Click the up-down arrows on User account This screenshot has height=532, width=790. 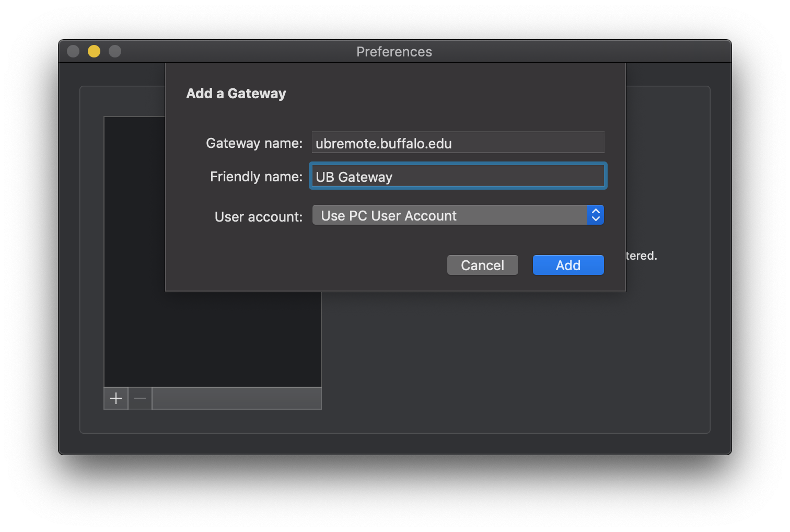pyautogui.click(x=595, y=215)
